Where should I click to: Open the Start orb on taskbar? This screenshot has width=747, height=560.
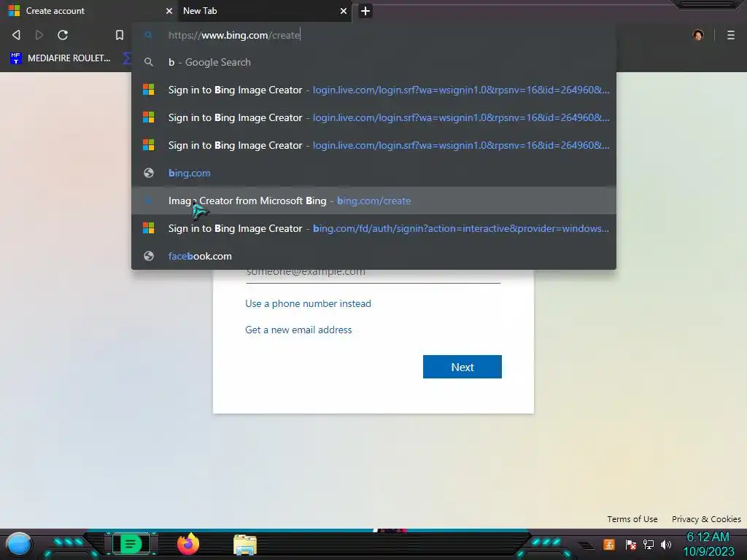point(19,544)
